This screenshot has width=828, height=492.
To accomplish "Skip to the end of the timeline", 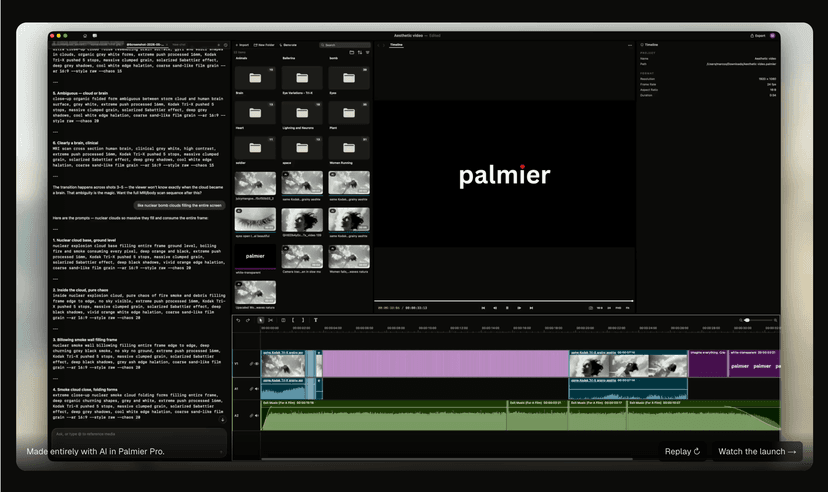I will click(x=531, y=308).
